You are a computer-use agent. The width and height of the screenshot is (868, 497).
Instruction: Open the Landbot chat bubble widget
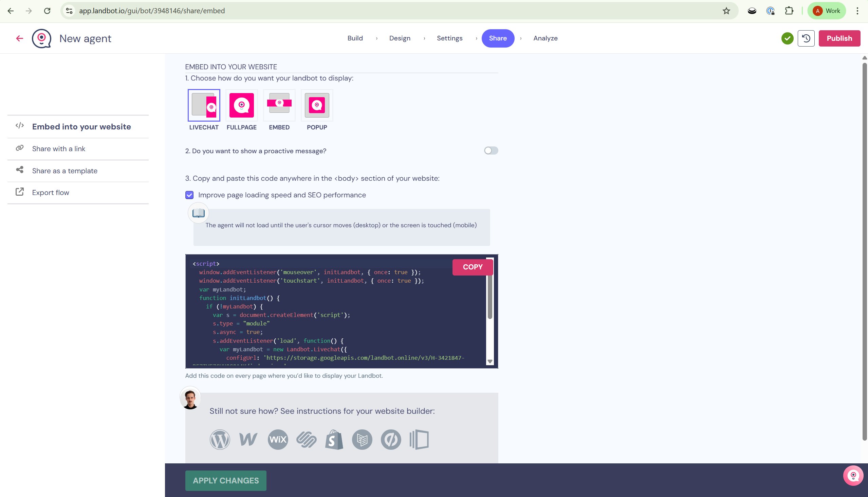coord(853,475)
